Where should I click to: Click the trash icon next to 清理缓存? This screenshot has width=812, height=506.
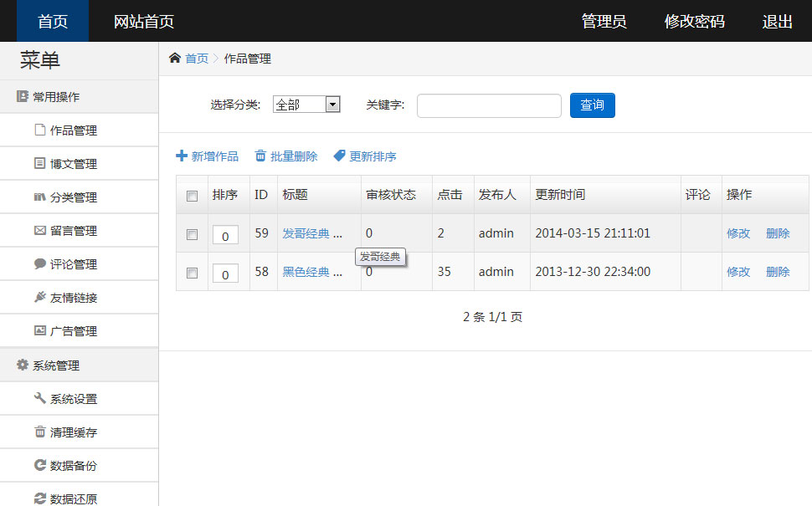tap(40, 432)
